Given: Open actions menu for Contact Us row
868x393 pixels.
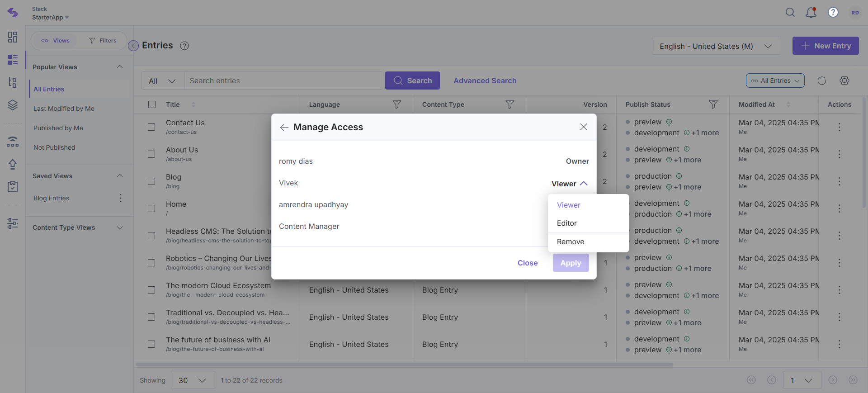Looking at the screenshot, I should pos(840,127).
